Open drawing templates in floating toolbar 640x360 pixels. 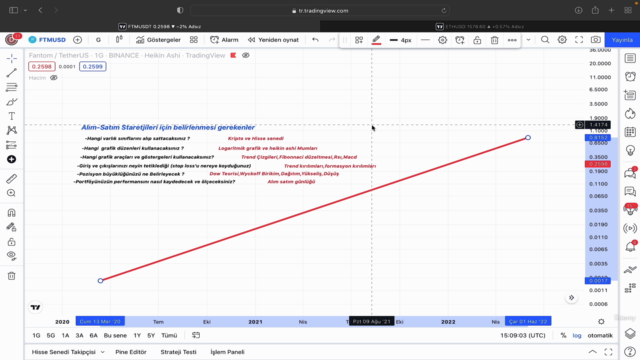[x=359, y=40]
